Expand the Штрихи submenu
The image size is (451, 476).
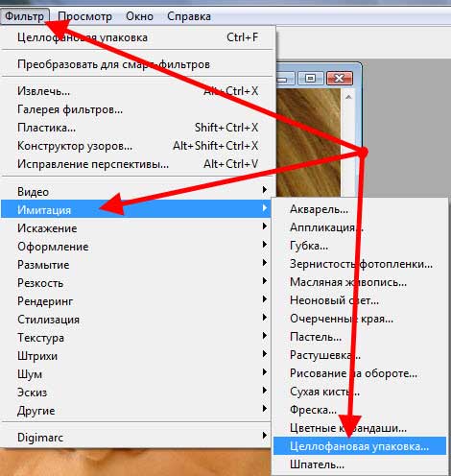(137, 355)
